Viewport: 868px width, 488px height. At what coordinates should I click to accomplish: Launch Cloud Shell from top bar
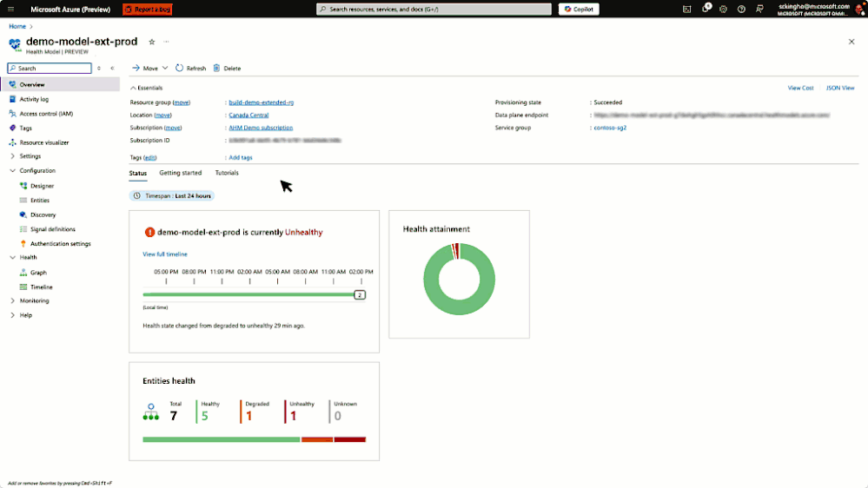coord(687,9)
